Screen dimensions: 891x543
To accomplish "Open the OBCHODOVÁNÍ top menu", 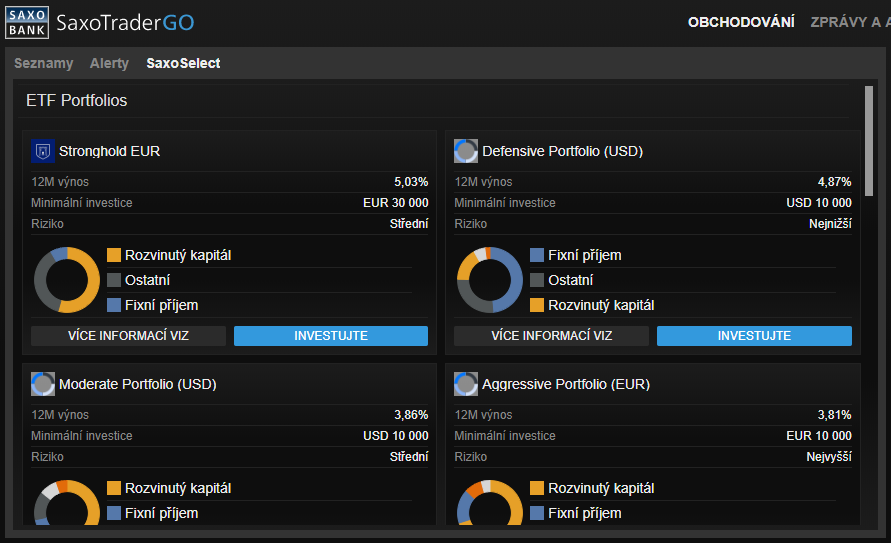I will (741, 22).
